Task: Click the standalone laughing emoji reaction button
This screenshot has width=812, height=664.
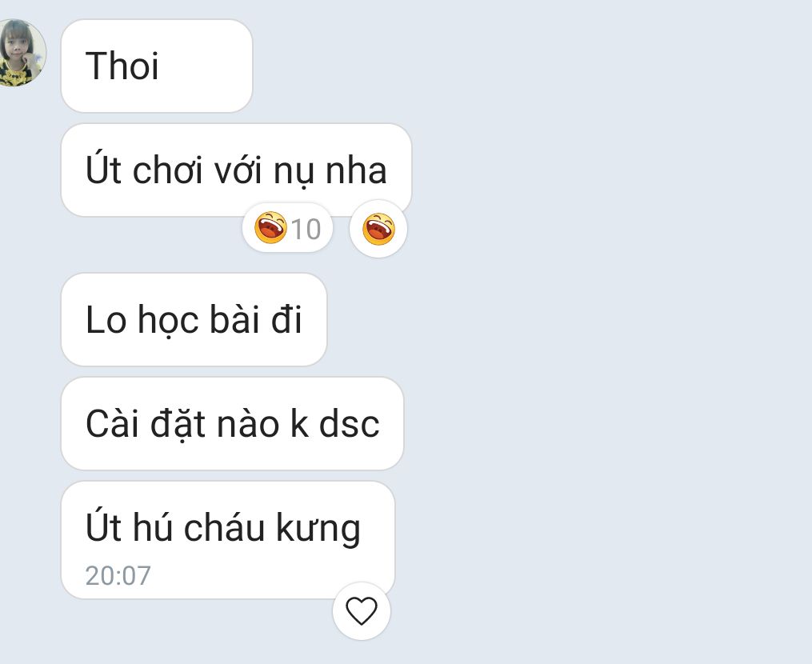Action: tap(378, 229)
